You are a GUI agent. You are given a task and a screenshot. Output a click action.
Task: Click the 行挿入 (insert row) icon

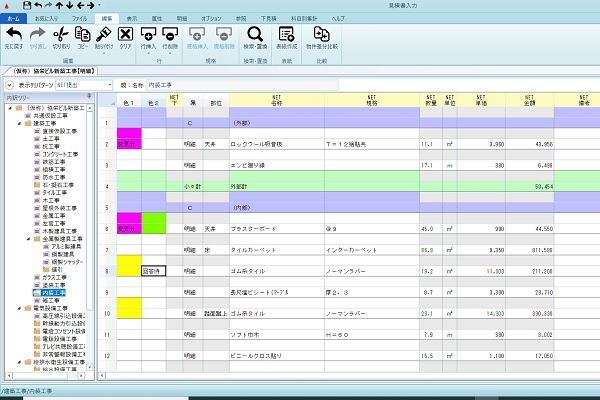point(148,34)
